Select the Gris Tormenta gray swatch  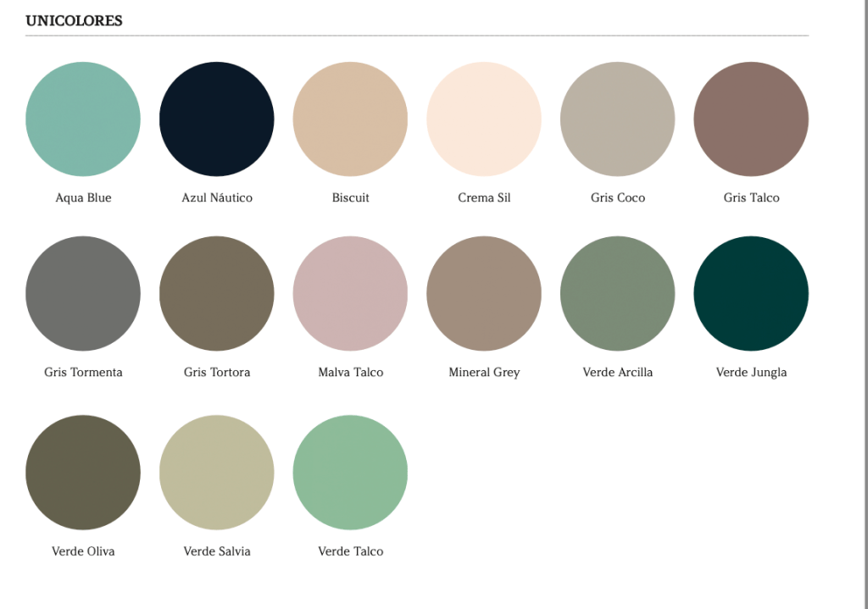click(x=83, y=293)
